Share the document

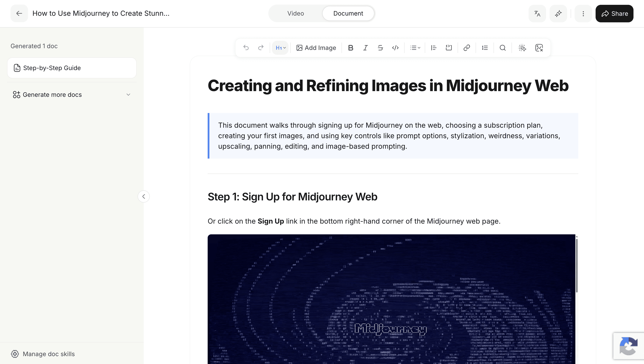(614, 14)
